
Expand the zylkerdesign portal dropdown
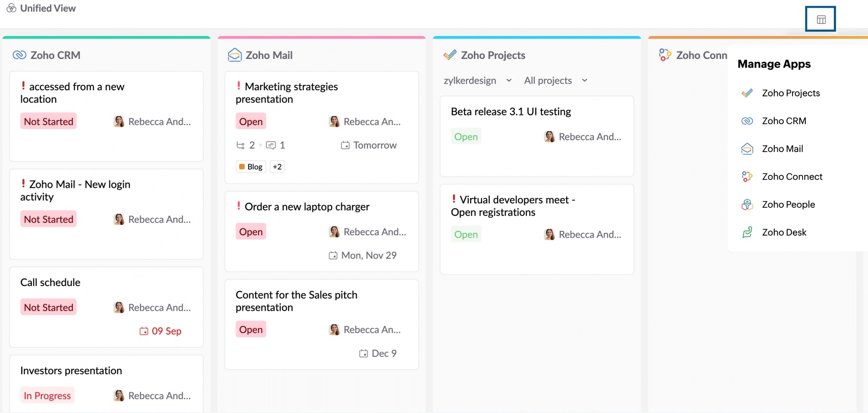(509, 80)
